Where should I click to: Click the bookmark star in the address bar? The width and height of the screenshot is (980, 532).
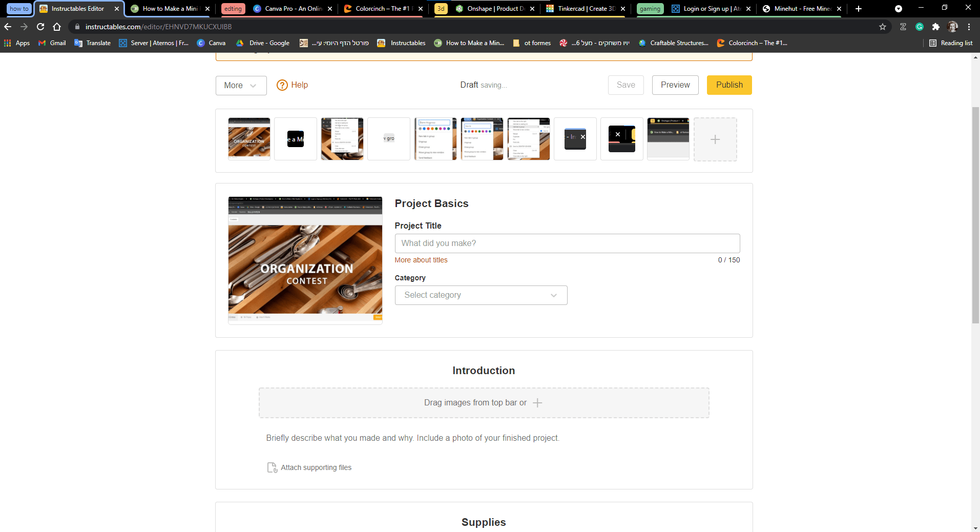(x=883, y=27)
